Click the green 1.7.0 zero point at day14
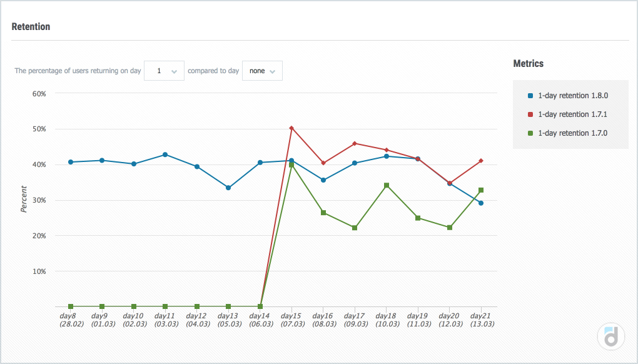Screen dimensions: 638x364 pyautogui.click(x=260, y=306)
